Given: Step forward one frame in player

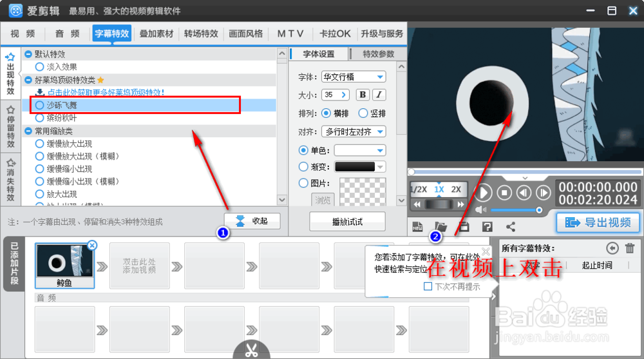Looking at the screenshot, I should (544, 193).
